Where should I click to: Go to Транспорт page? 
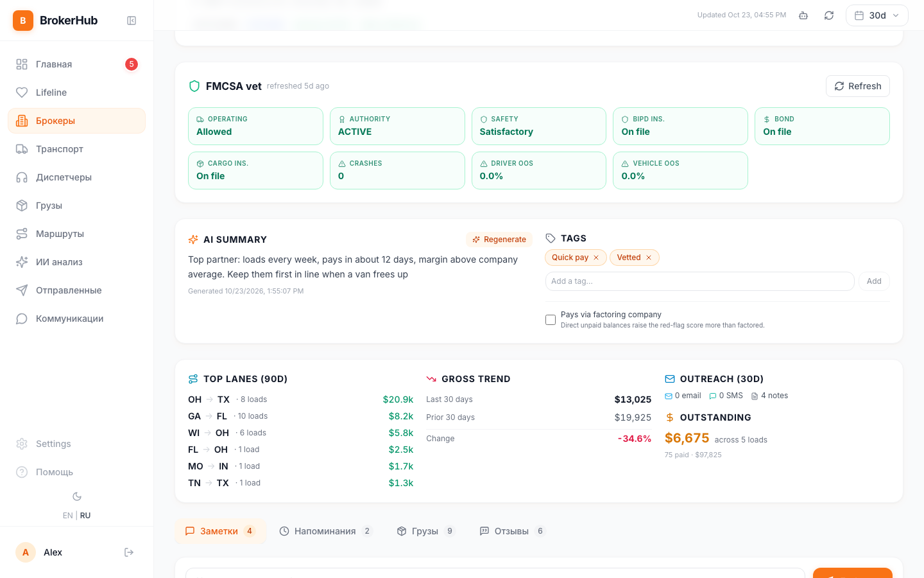pyautogui.click(x=76, y=149)
